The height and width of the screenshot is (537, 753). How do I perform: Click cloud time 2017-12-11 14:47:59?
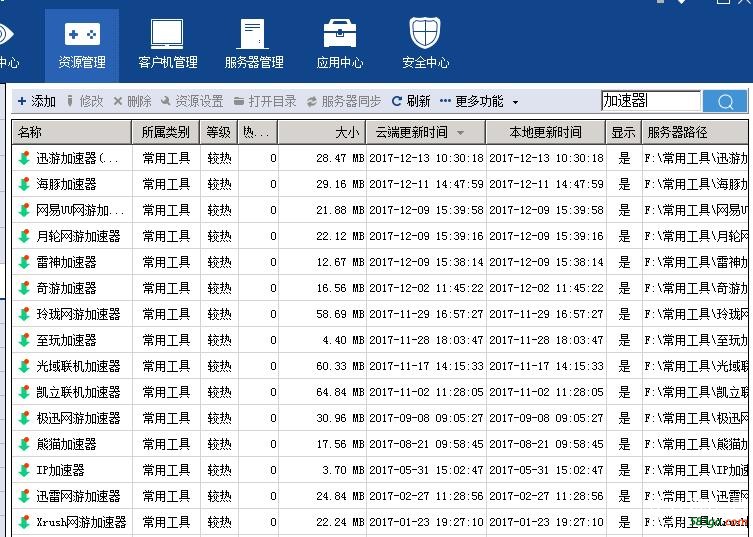click(x=426, y=184)
